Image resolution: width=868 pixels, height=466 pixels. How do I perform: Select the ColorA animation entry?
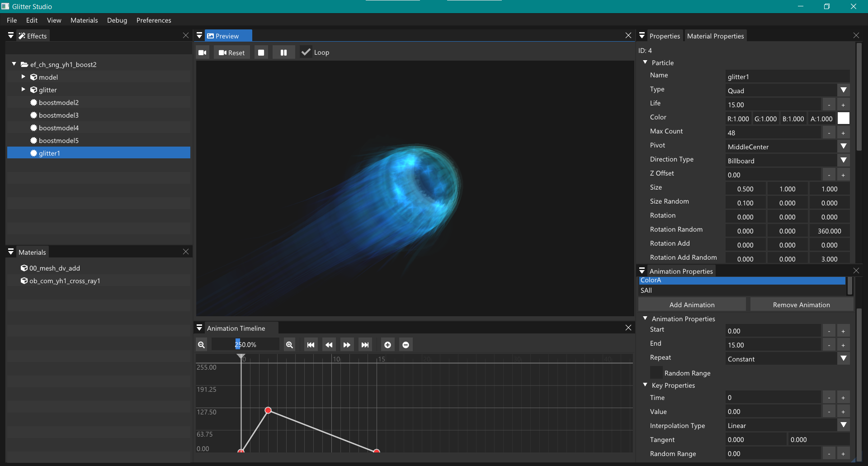pos(742,281)
